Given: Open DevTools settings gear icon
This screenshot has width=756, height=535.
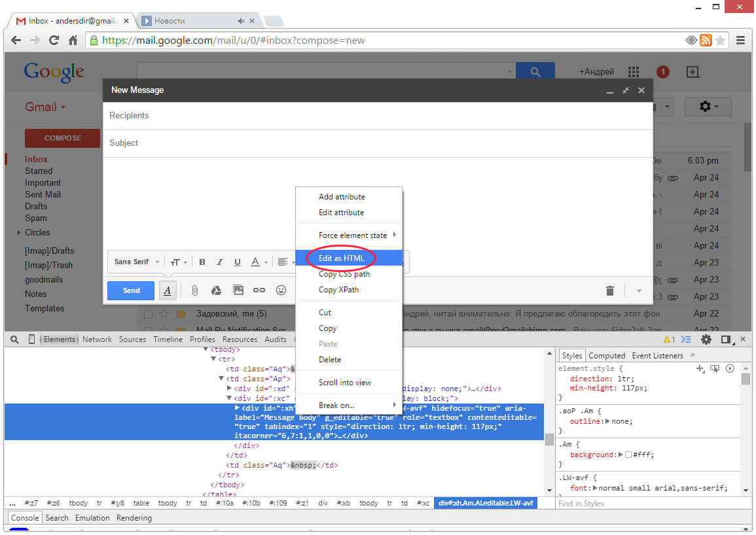Looking at the screenshot, I should tap(706, 339).
